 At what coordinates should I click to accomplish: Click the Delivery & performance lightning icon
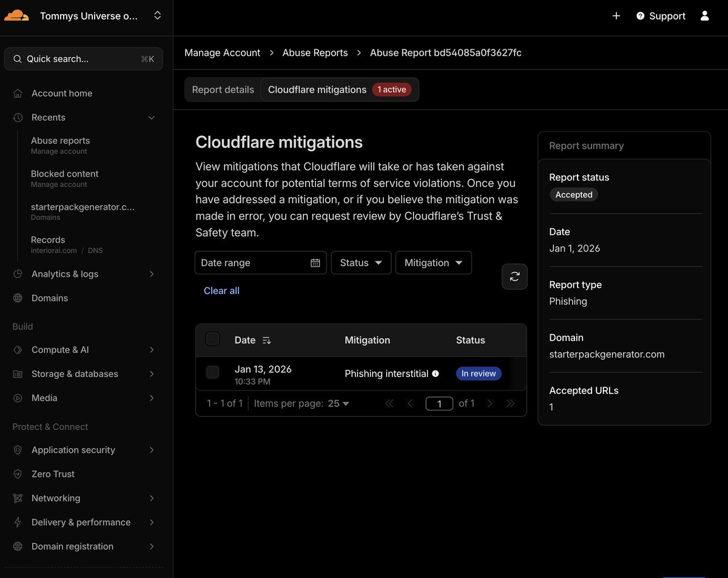click(18, 523)
